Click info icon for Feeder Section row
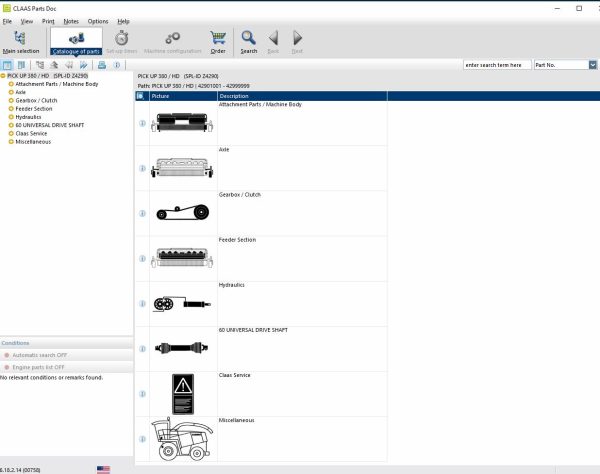600x474 pixels. pos(142,259)
